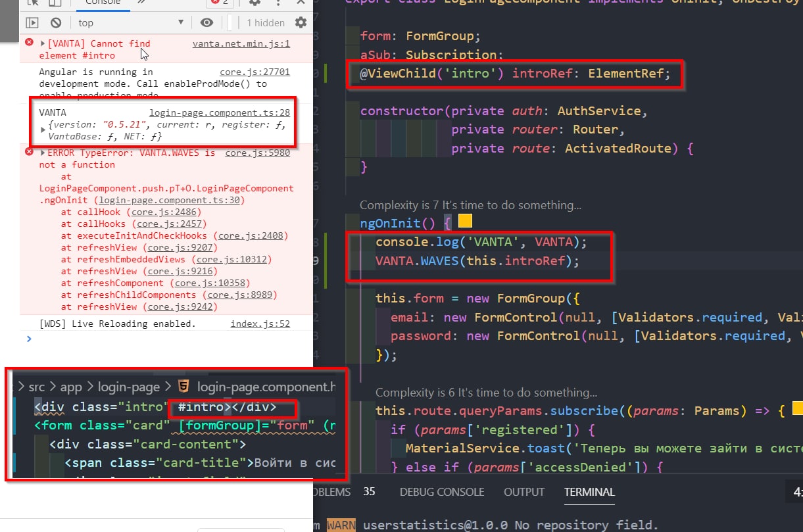Toggle the console sidebar panel icon
803x532 pixels.
32,22
